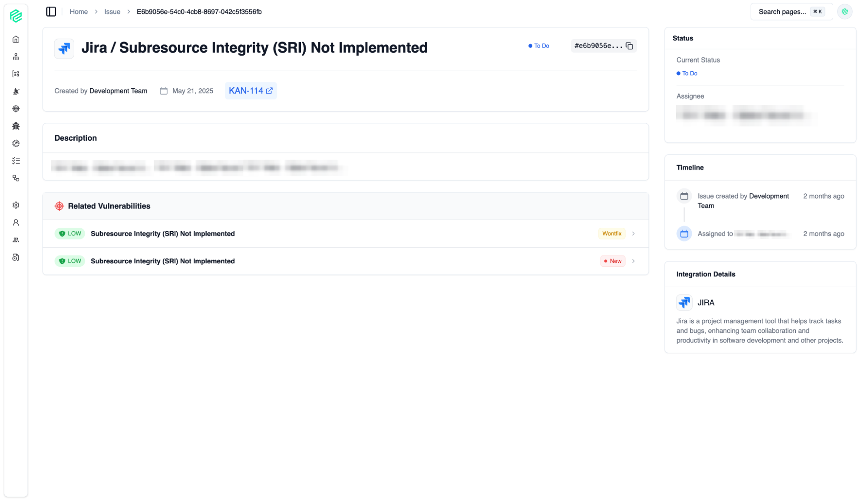Expand the Wontfix vulnerability row chevron
This screenshot has height=501, width=868.
(634, 234)
